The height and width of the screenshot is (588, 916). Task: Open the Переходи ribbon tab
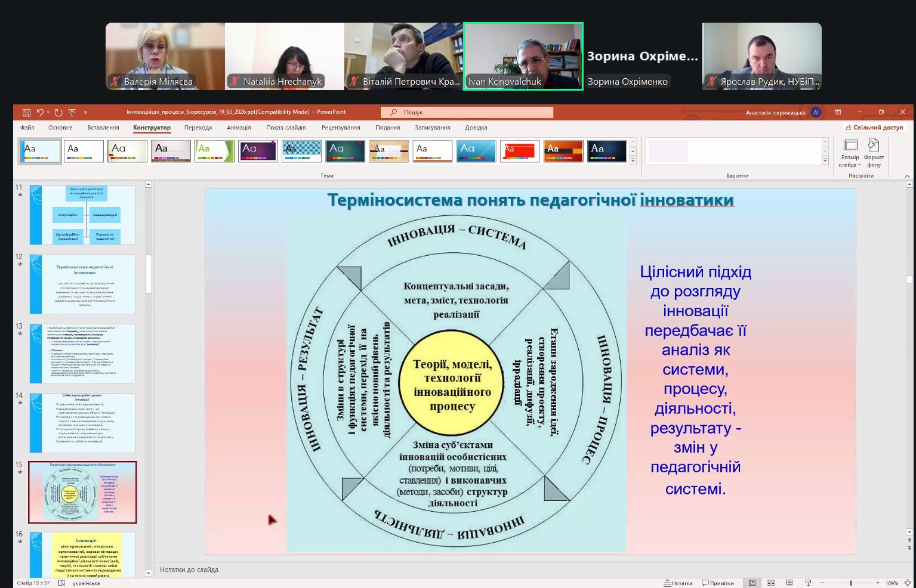coord(198,128)
